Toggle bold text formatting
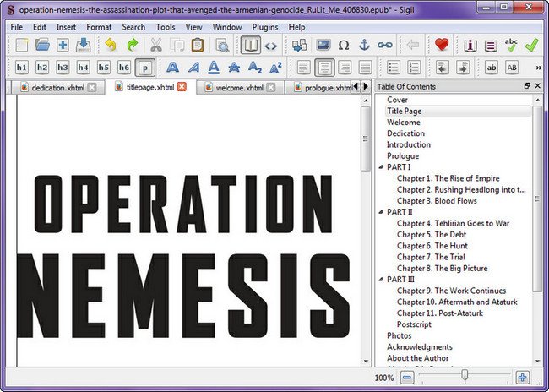Viewport: 549px width, 392px height. (172, 68)
